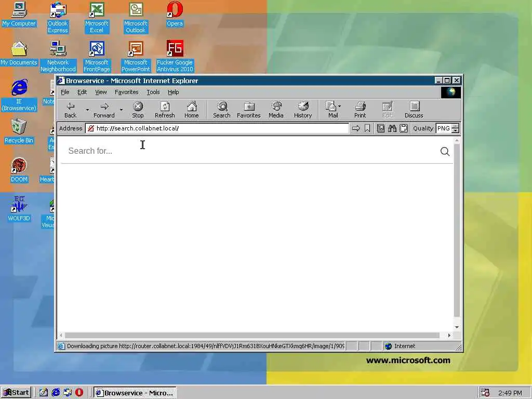This screenshot has width=532, height=399.
Task: Launch Internet Explorer from quick launch
Action: coord(56,393)
